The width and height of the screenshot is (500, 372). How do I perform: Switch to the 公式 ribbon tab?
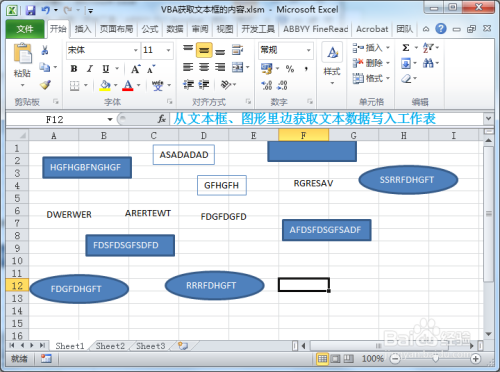(x=150, y=29)
